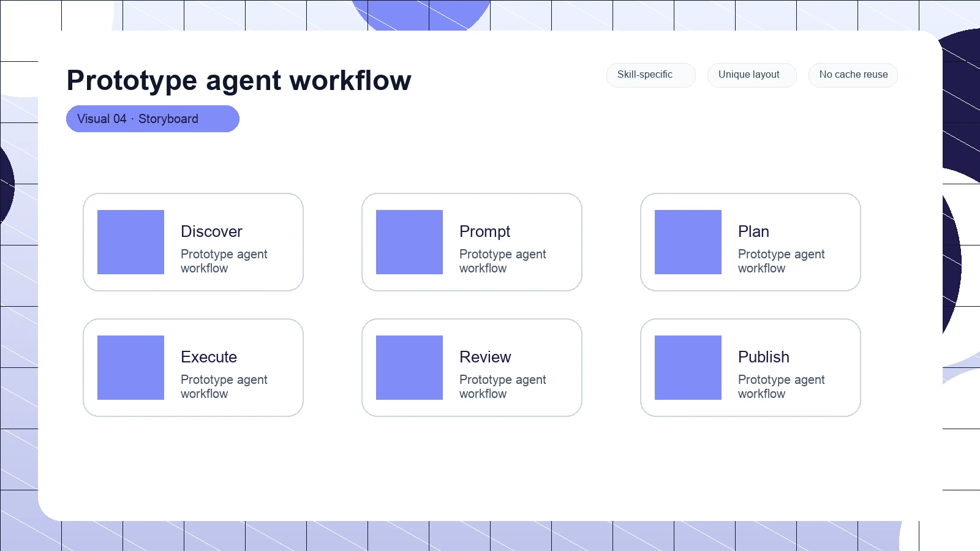
Task: Click the Discover card's blue thumbnail
Action: pos(130,242)
